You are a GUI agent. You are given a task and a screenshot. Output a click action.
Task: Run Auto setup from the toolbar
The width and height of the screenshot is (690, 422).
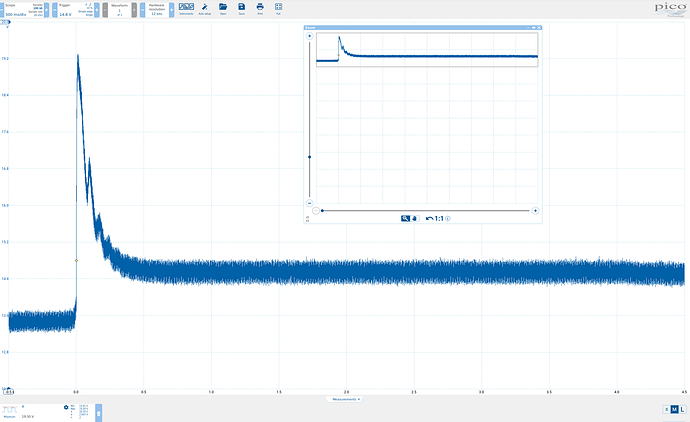[204, 8]
